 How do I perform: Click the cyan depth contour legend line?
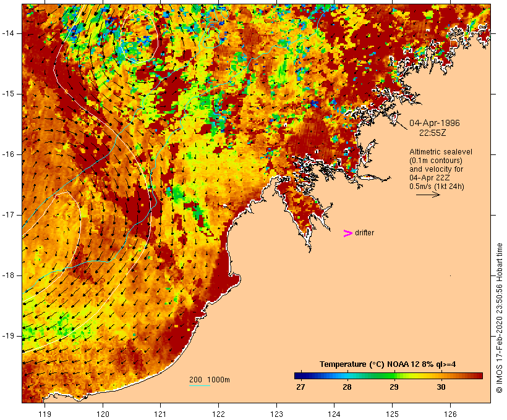[200, 385]
